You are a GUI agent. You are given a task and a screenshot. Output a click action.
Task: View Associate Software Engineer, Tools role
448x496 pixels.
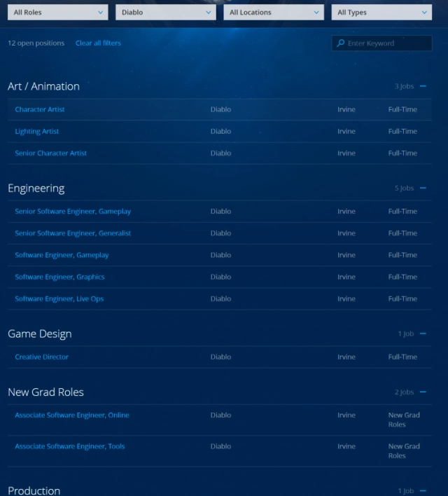[70, 446]
